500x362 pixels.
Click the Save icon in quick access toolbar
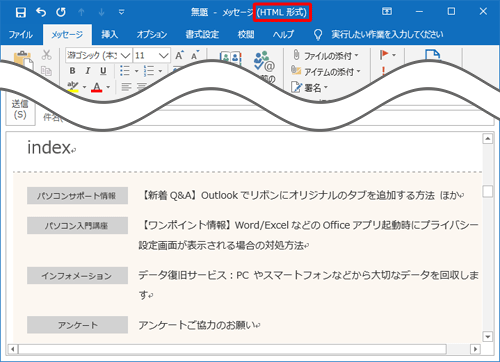click(21, 12)
